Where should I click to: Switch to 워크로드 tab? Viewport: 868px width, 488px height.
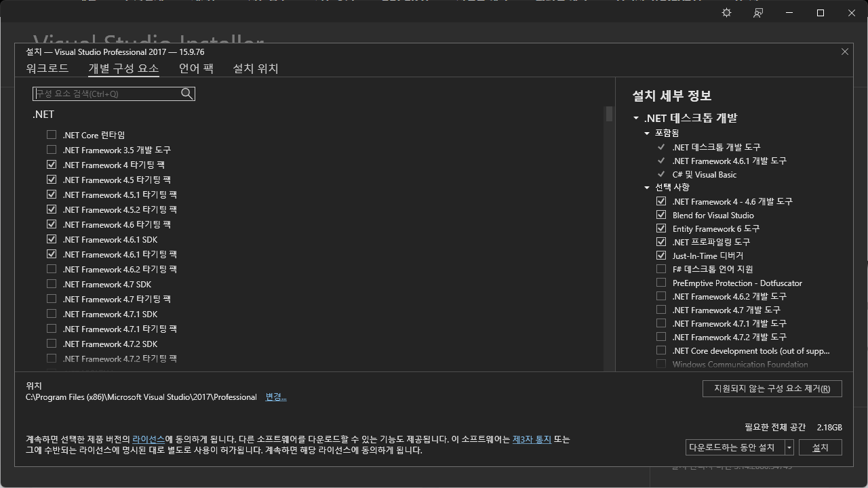pos(47,68)
